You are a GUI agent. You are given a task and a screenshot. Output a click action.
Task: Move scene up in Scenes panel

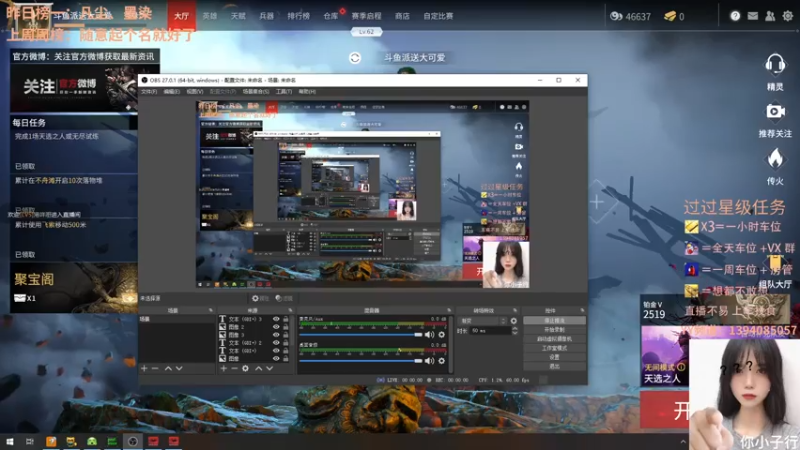click(x=168, y=368)
